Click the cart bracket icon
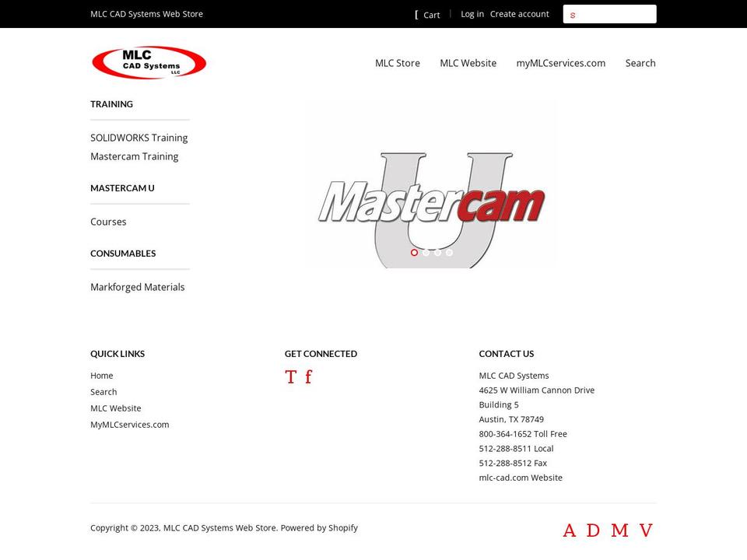The height and width of the screenshot is (560, 747). pyautogui.click(x=416, y=15)
